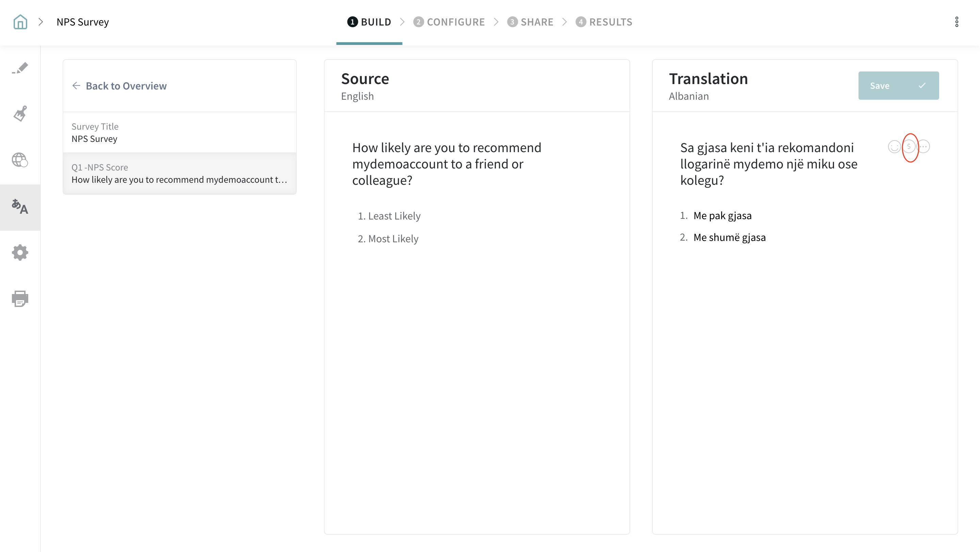This screenshot has width=980, height=552.
Task: Click the breadcrumb chevron after home
Action: [x=41, y=22]
